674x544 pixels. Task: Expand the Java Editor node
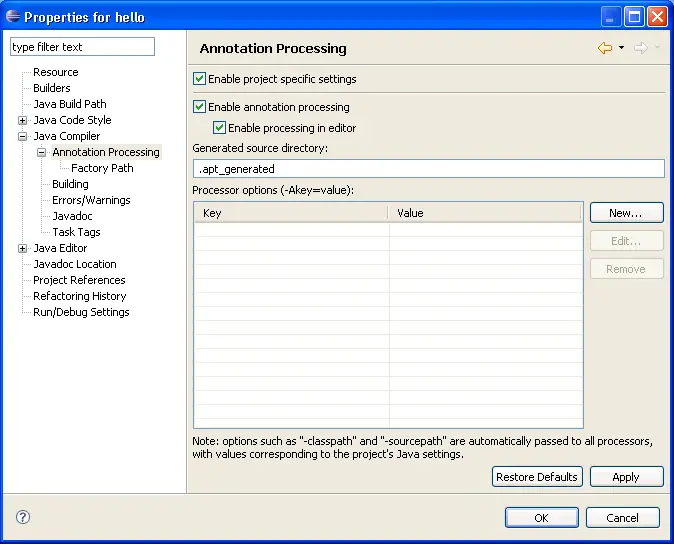(x=23, y=248)
